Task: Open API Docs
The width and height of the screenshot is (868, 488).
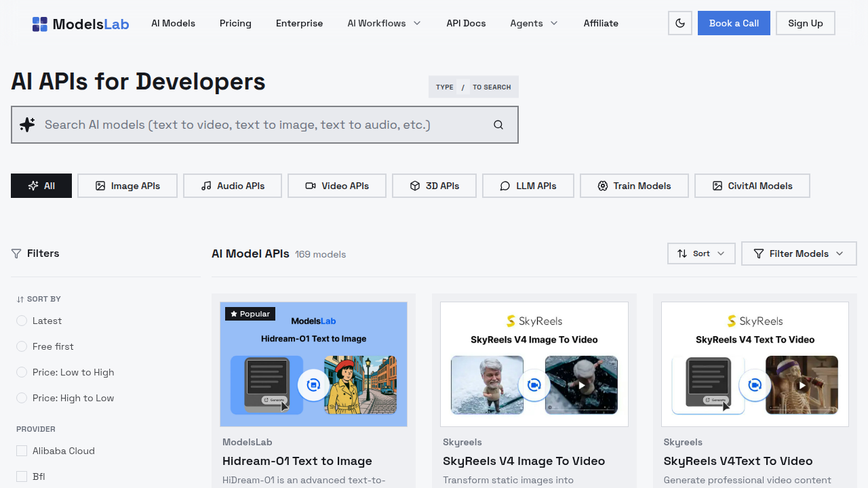Action: pos(466,23)
